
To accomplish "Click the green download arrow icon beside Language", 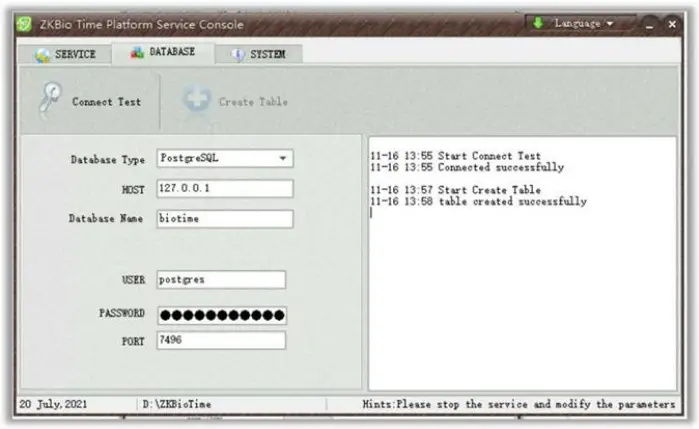I will (x=538, y=22).
